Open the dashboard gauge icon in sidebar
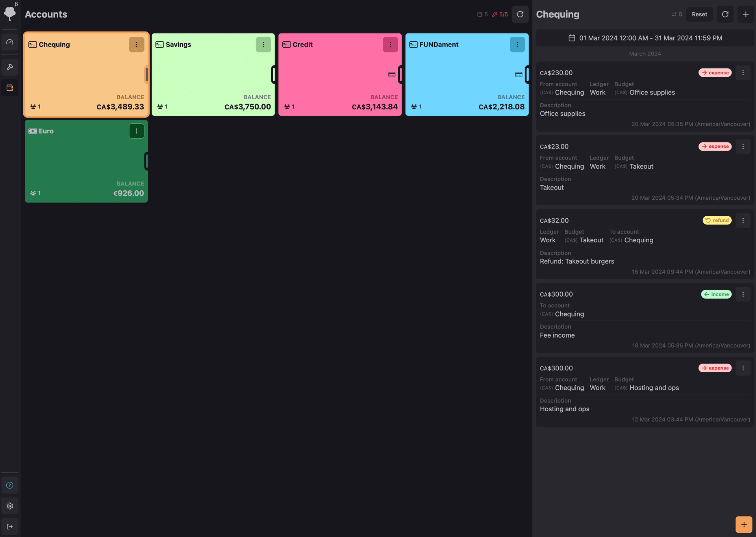 click(10, 42)
